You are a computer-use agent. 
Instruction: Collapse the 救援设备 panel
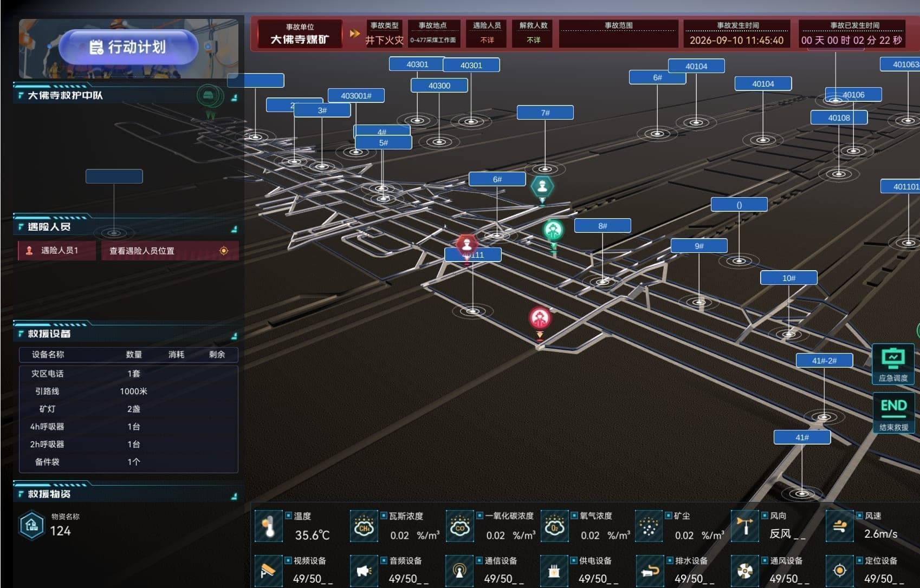[x=234, y=336]
